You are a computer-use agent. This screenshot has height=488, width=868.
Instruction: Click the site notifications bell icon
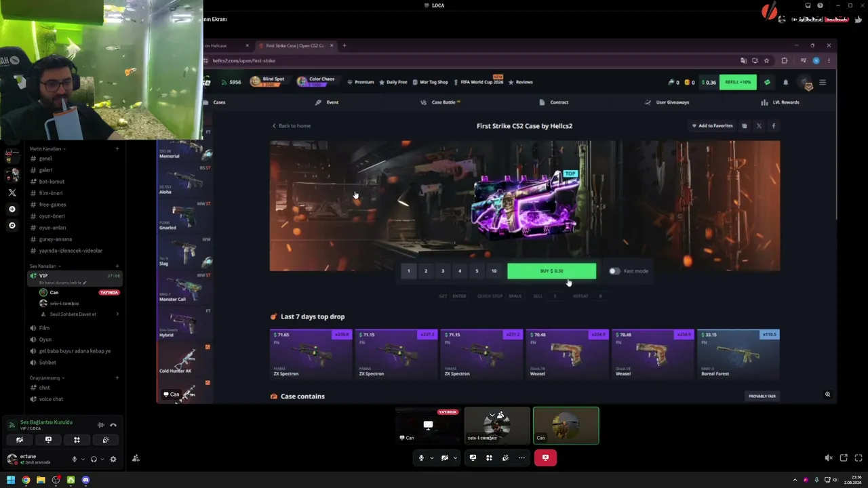click(786, 83)
